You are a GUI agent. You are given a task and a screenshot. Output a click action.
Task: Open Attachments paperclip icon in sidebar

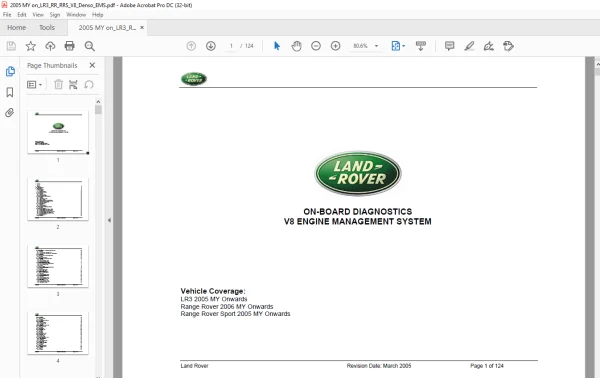click(10, 112)
